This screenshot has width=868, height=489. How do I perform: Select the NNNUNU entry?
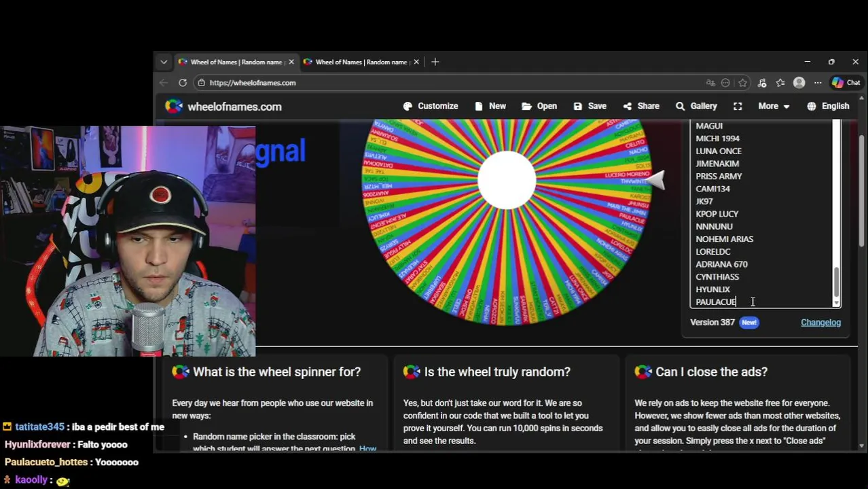click(x=714, y=227)
